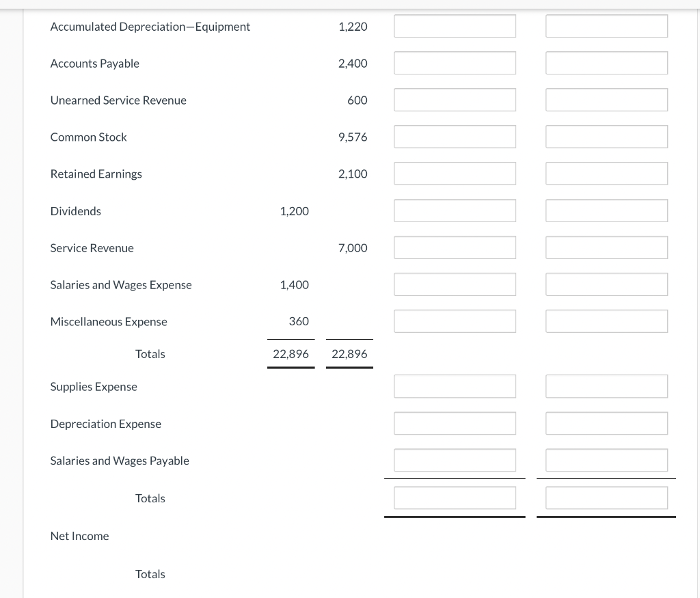Screen dimensions: 700x598
Task: Click the debit field for Salaries and Wages Payable
Action: 455,459
